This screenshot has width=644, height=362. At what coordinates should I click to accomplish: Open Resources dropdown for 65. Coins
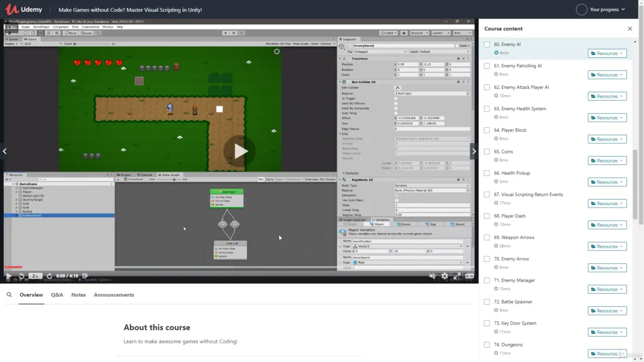click(x=607, y=161)
